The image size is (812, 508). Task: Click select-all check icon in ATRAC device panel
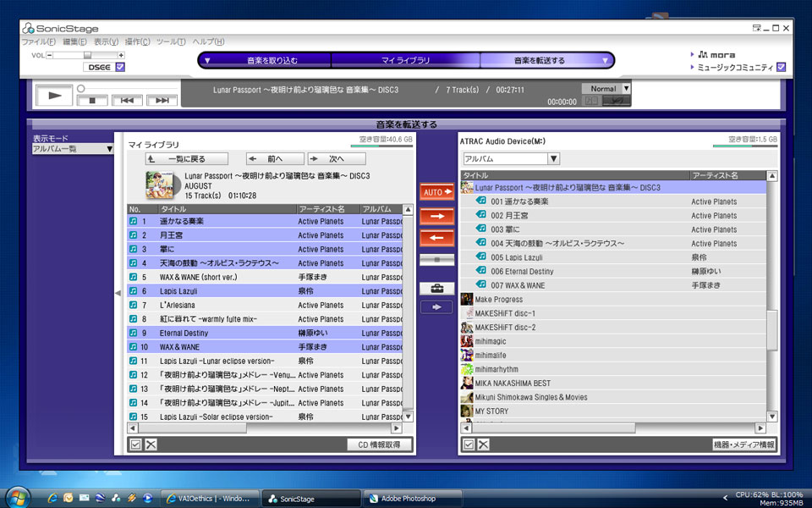tap(469, 444)
